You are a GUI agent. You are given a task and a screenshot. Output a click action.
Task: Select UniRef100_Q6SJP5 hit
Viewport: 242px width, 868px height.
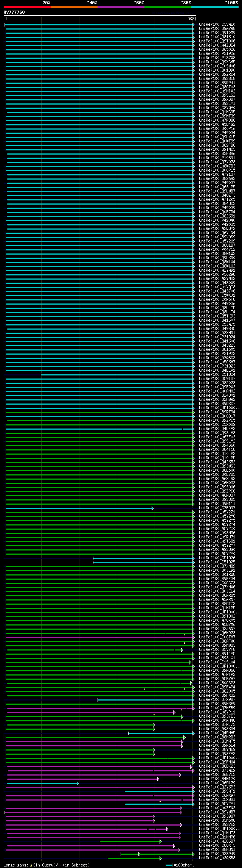(x=217, y=187)
